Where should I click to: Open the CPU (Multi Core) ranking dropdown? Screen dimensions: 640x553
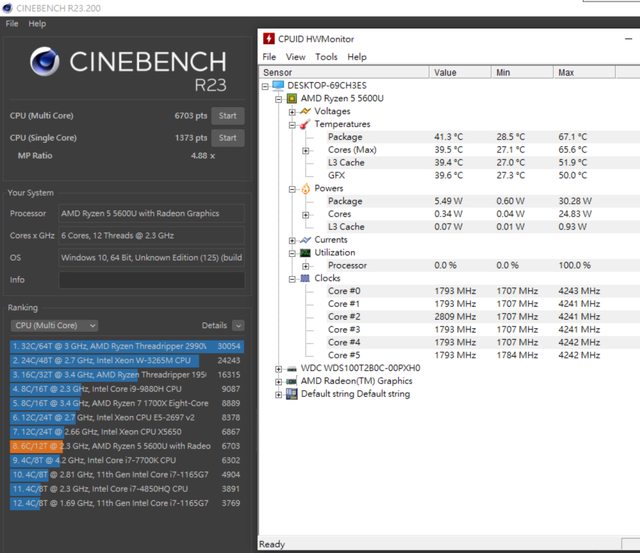tap(54, 326)
